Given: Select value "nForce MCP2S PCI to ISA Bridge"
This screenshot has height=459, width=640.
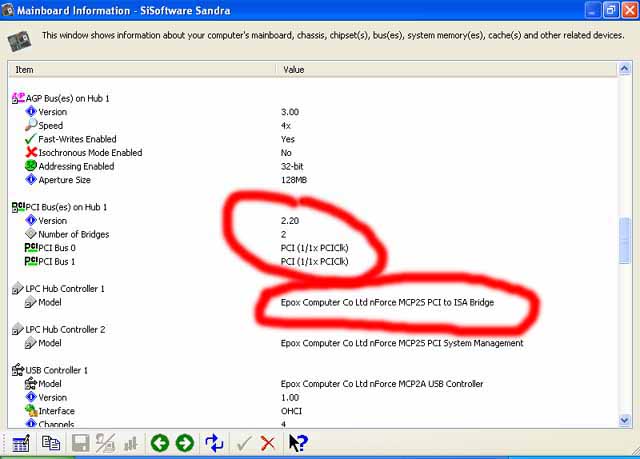Looking at the screenshot, I should pyautogui.click(x=432, y=302).
